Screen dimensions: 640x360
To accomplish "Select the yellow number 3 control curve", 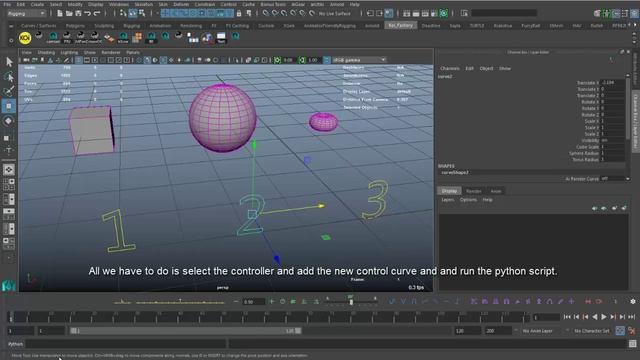I will [x=376, y=200].
